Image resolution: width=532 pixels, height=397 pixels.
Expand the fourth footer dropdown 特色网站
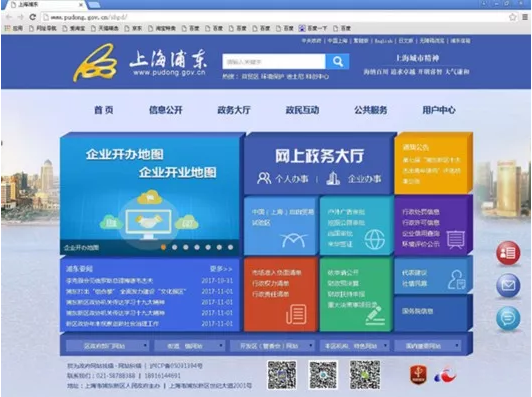click(x=354, y=346)
